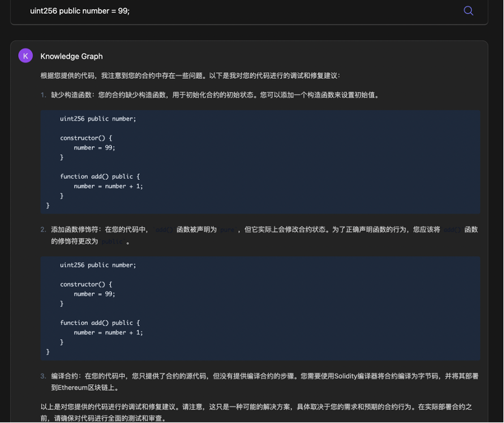Image resolution: width=504 pixels, height=423 pixels.
Task: Click the first code block's constructor line
Action: 85,138
